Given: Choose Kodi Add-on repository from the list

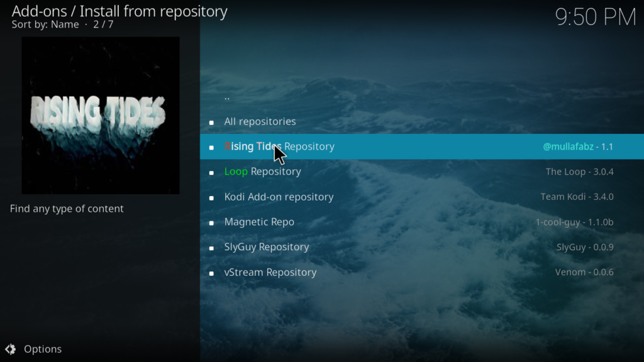Looking at the screenshot, I should (279, 197).
